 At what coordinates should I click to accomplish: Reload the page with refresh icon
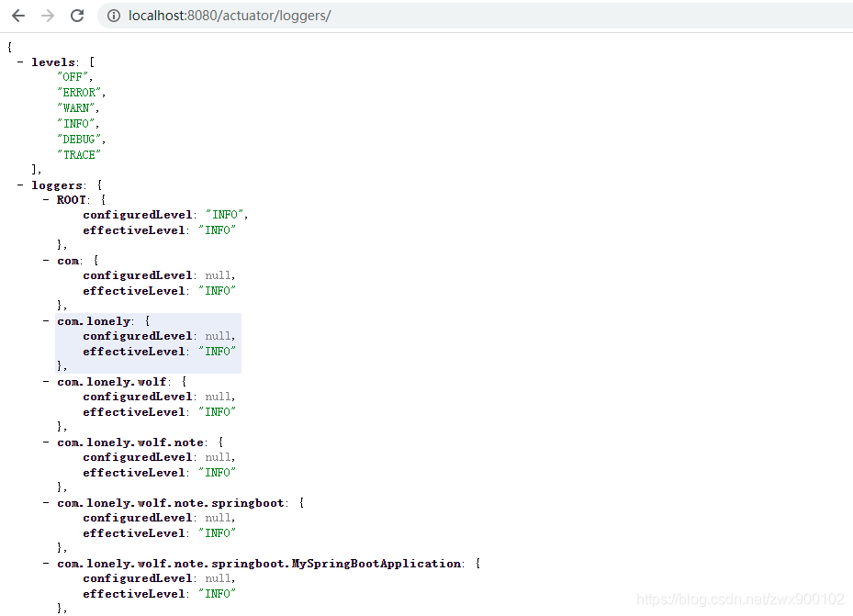[x=77, y=16]
